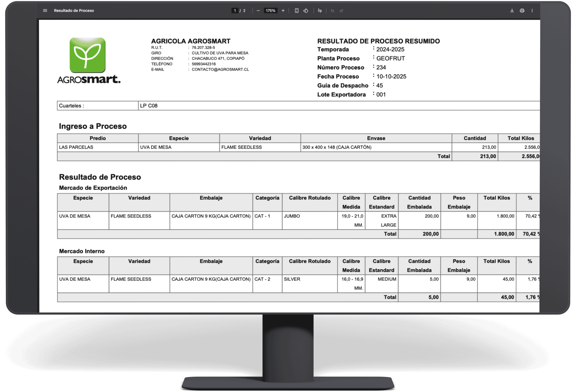Open the three-dot more actions menu
The height and width of the screenshot is (392, 575).
coord(532,11)
